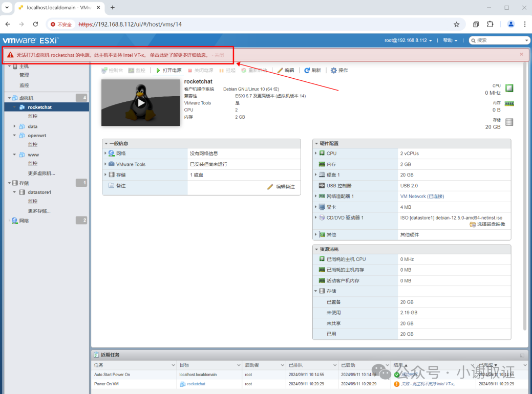The height and width of the screenshot is (394, 532).
Task: Sort recent tasks by 任务 column
Action: tap(99, 365)
